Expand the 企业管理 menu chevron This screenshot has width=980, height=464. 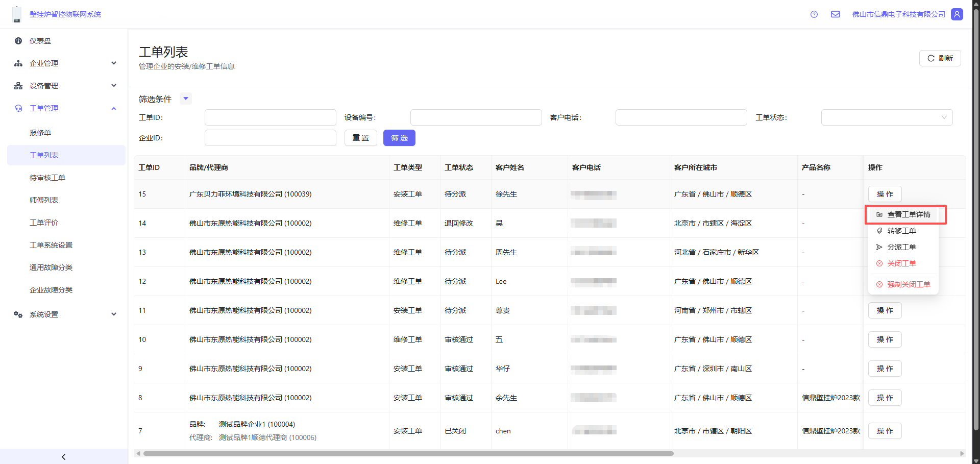pos(114,63)
